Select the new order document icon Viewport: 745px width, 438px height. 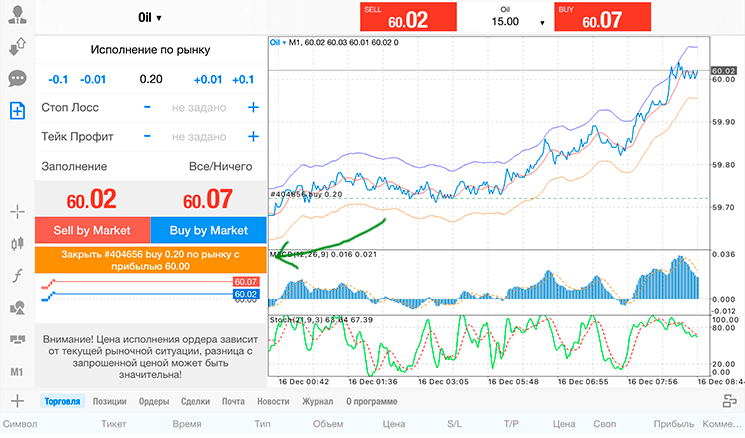tap(18, 111)
